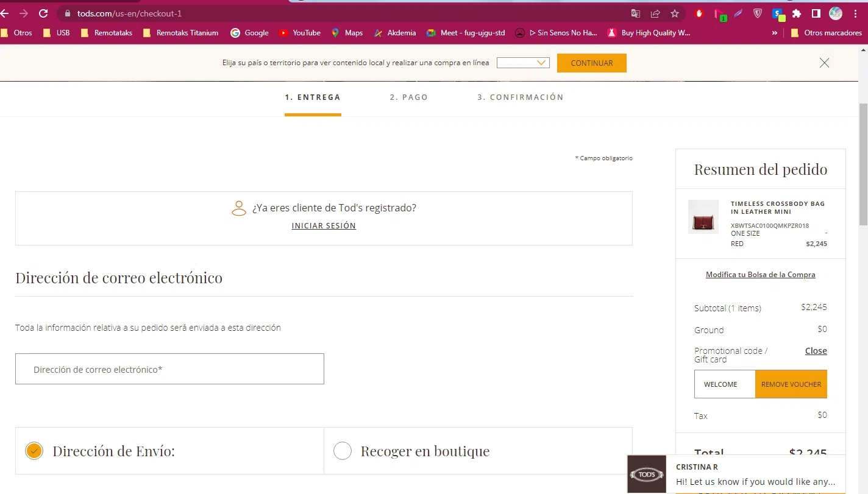Open the Google Translate page icon
Viewport: 868px width, 494px height.
(636, 13)
